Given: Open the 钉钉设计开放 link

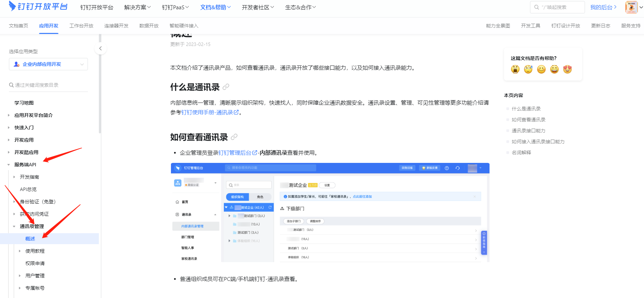Looking at the screenshot, I should click(x=566, y=26).
